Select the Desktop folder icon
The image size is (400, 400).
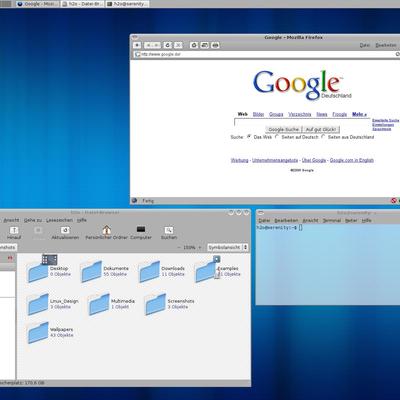click(38, 271)
